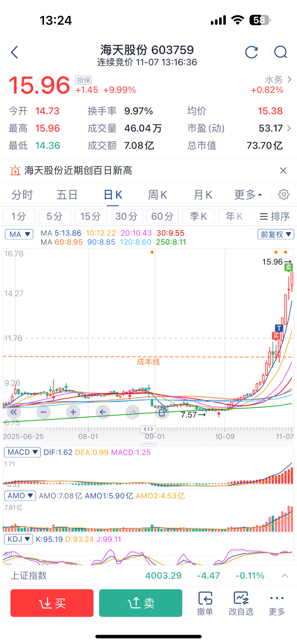Tap the green 卖 marker on chart
297x644 pixels.
288,267
